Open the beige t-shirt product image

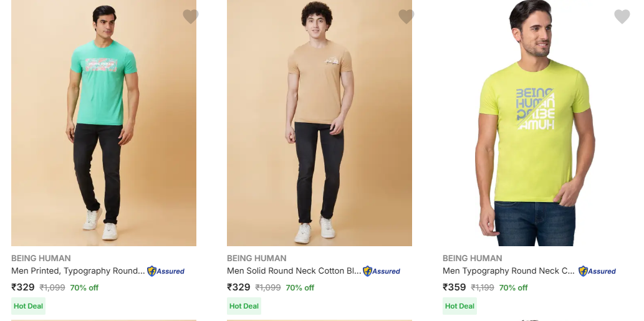click(x=319, y=125)
